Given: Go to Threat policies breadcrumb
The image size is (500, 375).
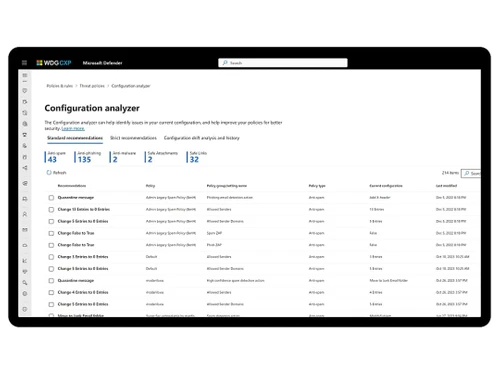Looking at the screenshot, I should coord(92,86).
